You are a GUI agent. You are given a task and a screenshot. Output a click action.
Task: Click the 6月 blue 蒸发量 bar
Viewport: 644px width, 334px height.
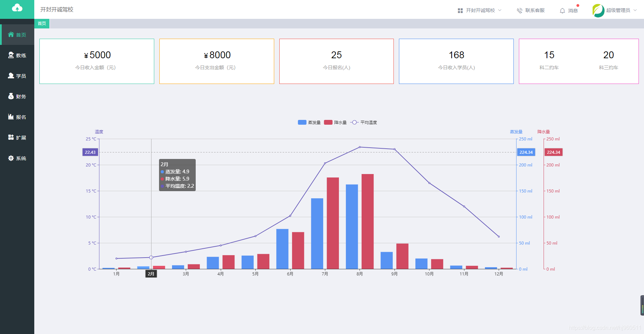coord(282,249)
